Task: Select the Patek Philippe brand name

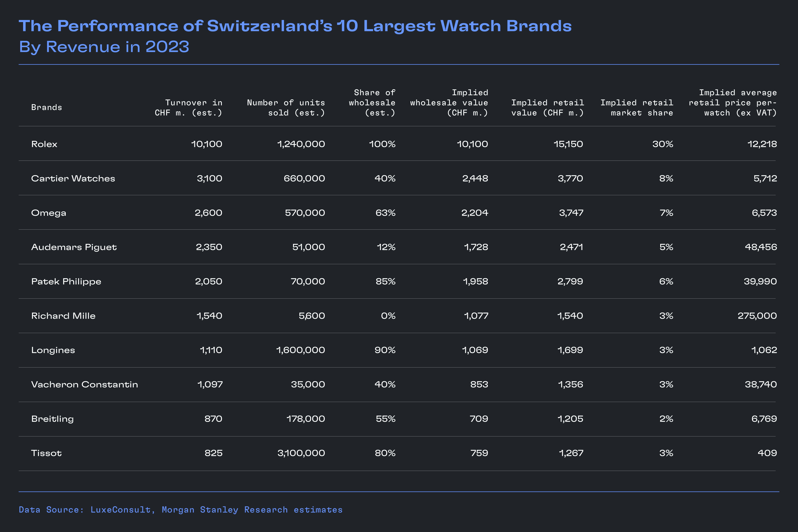Action: pos(66,282)
